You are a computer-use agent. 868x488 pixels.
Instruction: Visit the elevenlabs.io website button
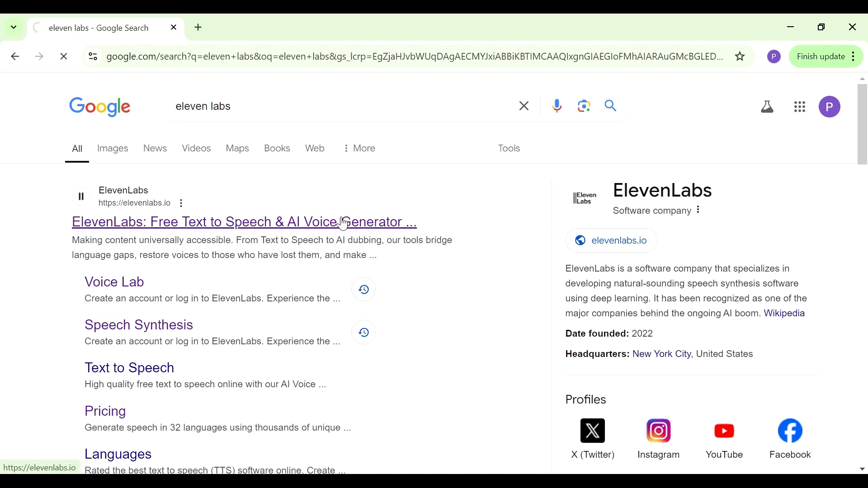pyautogui.click(x=612, y=241)
